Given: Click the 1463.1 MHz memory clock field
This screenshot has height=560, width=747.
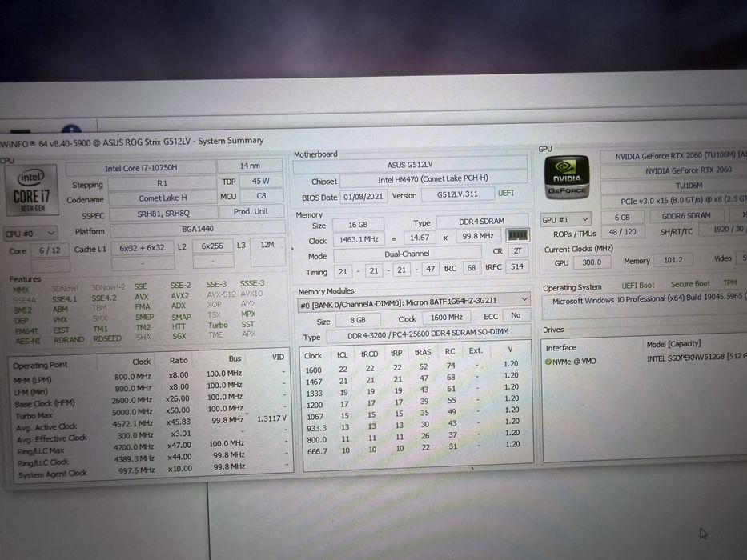Looking at the screenshot, I should pyautogui.click(x=359, y=239).
